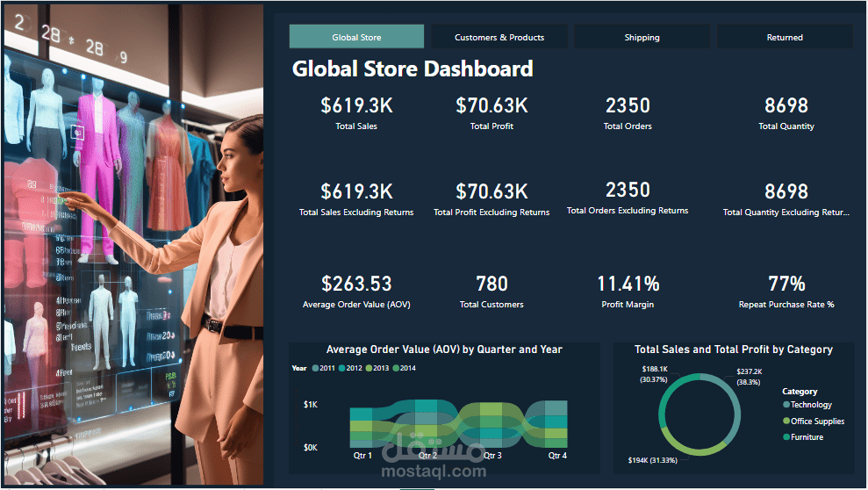
Task: Click the $1K y-axis label
Action: (311, 405)
